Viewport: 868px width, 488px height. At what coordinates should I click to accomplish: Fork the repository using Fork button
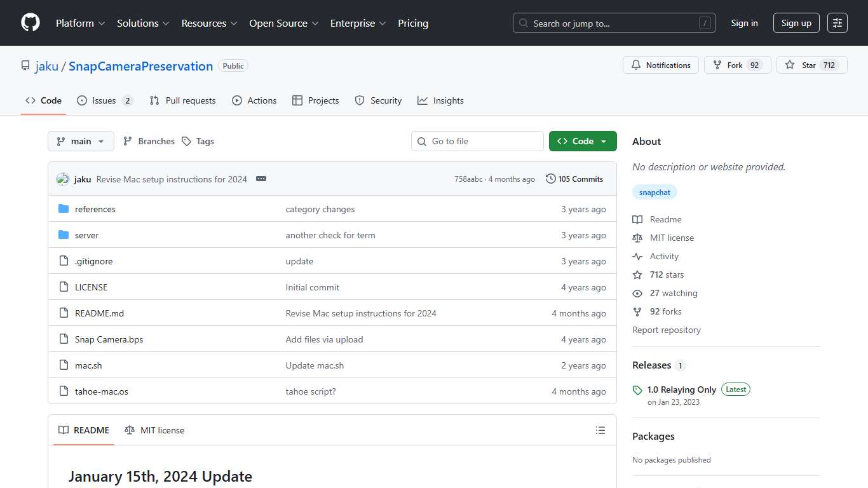(x=737, y=65)
